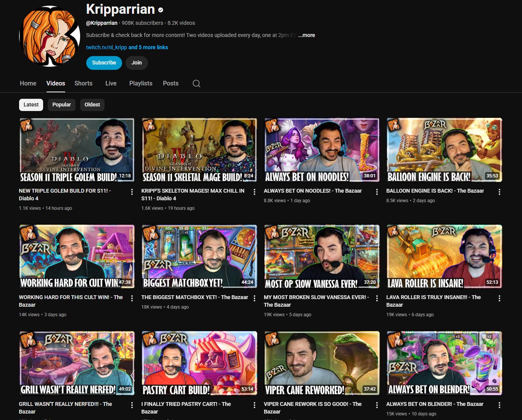The height and width of the screenshot is (420, 522).
Task: Open video title 'GRILL WASN'T REALLY NERFED!!!'
Action: tap(66, 408)
